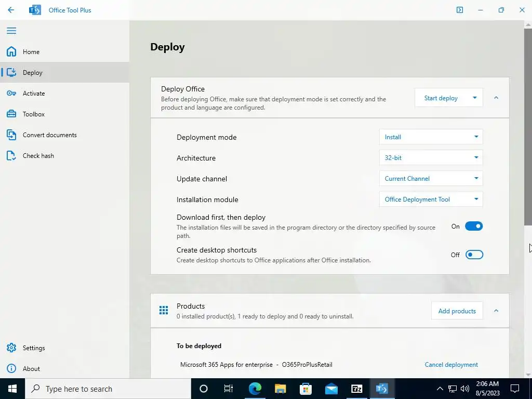
Task: Click the Convert documents icon
Action: 11,135
